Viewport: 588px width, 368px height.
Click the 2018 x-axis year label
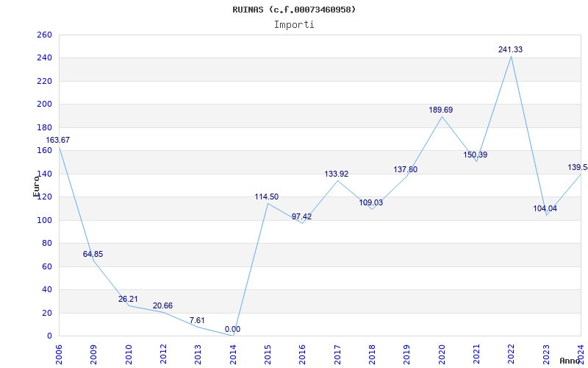pyautogui.click(x=372, y=355)
